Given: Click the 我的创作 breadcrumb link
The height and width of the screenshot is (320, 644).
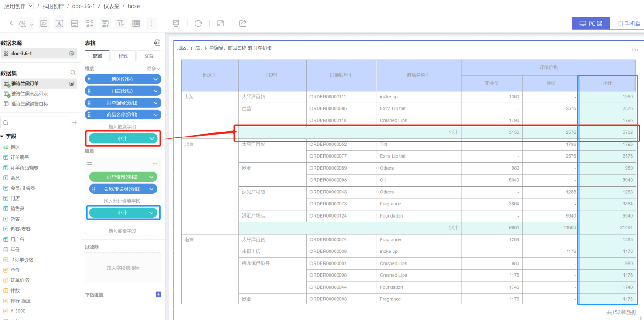Looking at the screenshot, I should (53, 6).
